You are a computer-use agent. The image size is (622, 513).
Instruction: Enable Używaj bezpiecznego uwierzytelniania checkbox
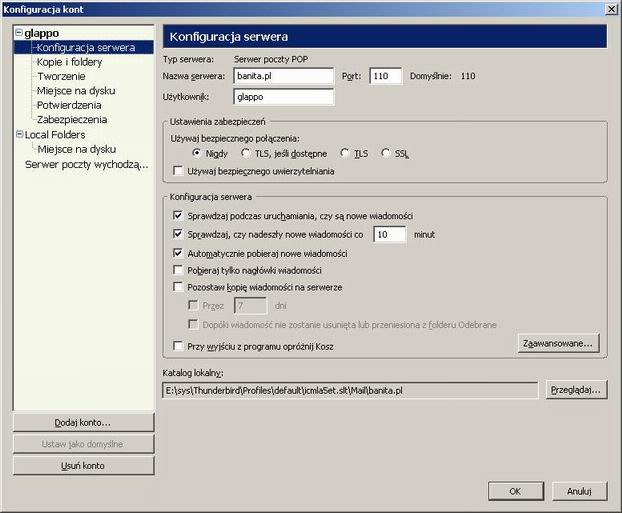coord(178,171)
